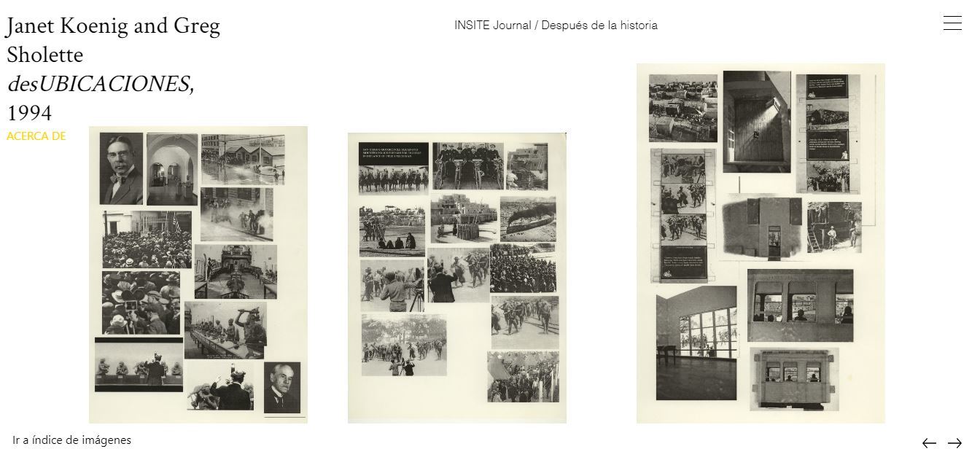Select the year '1994' text
This screenshot has width=980, height=449.
(29, 113)
